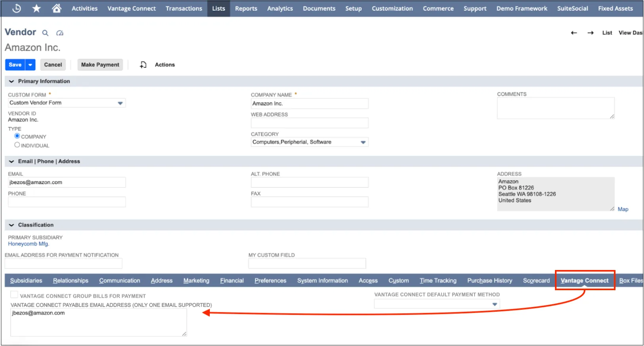This screenshot has width=644, height=346.
Task: Open the Setup menu
Action: click(x=353, y=8)
